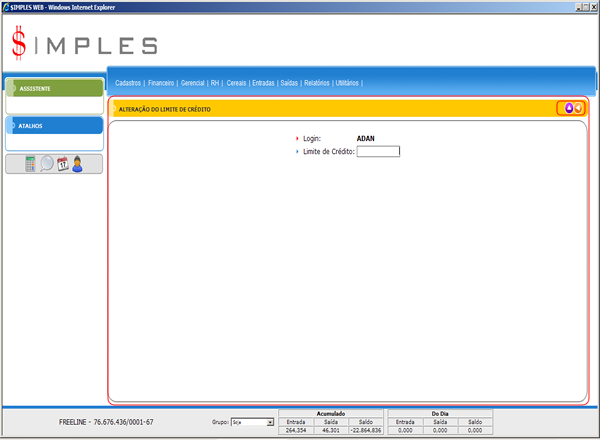Click the purple save icon in header
The height and width of the screenshot is (440, 600).
coord(569,108)
